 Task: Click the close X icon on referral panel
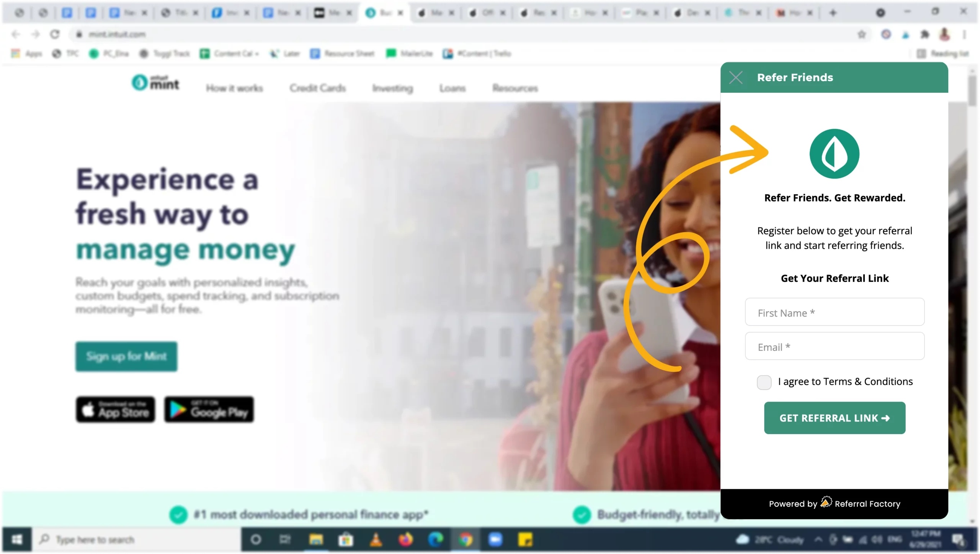736,77
